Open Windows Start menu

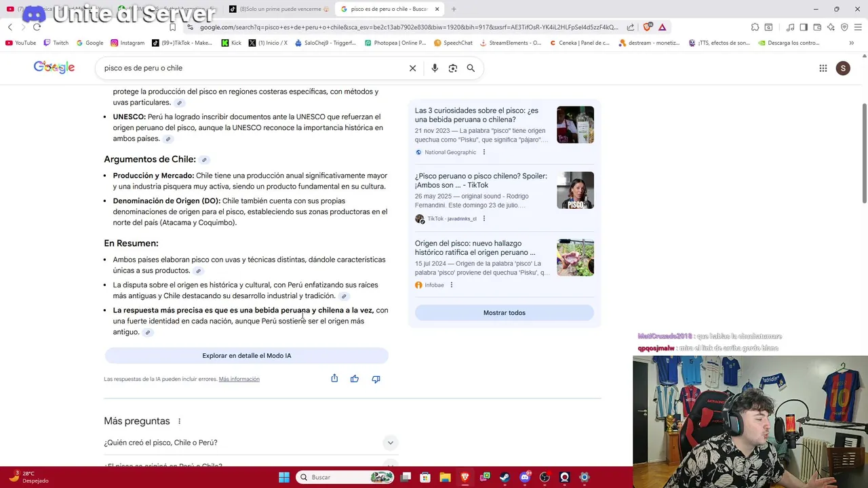point(284,477)
